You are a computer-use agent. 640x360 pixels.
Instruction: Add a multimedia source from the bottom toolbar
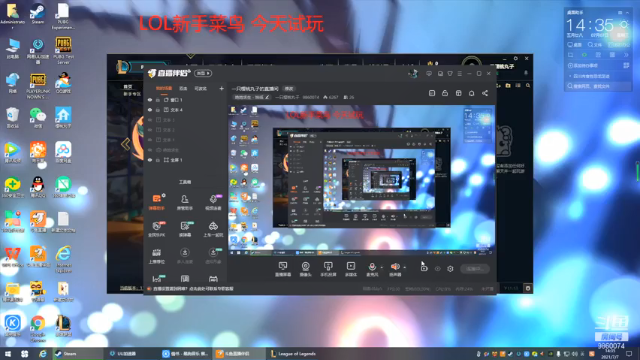point(351,269)
